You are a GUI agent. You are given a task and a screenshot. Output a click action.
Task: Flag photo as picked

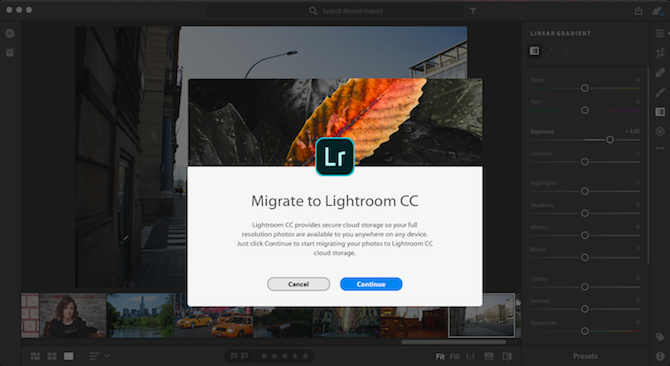pos(234,356)
